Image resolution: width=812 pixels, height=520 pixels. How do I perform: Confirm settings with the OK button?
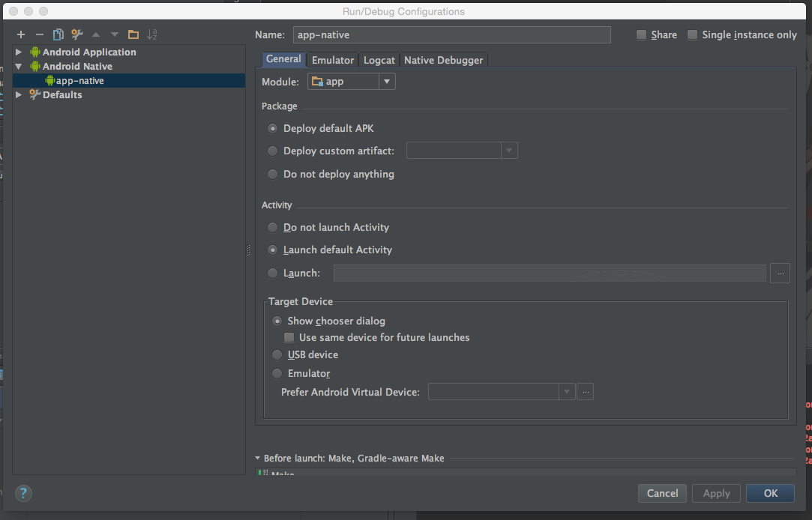[770, 493]
